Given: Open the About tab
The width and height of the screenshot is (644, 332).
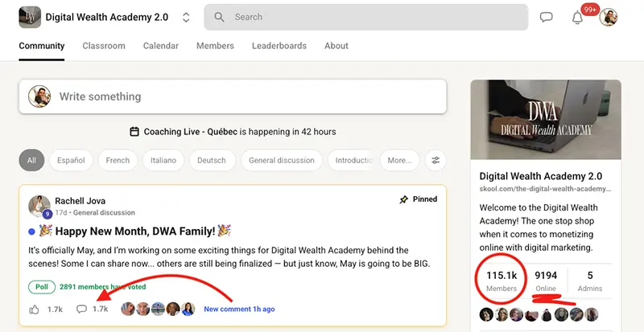Looking at the screenshot, I should click(x=336, y=46).
